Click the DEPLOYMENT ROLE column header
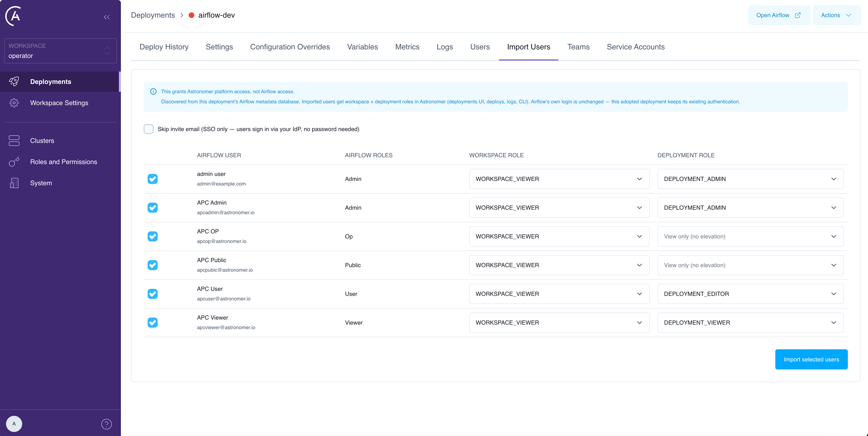868x436 pixels. pos(686,155)
